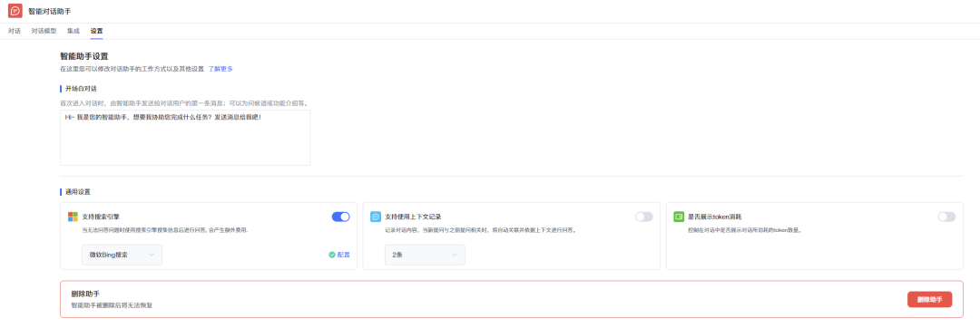
Task: Click the 配置 link for search engine
Action: click(344, 255)
